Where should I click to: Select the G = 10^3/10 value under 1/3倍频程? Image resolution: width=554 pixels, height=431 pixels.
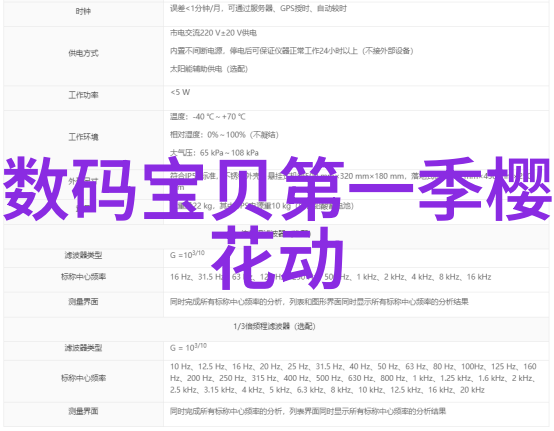[x=188, y=347]
